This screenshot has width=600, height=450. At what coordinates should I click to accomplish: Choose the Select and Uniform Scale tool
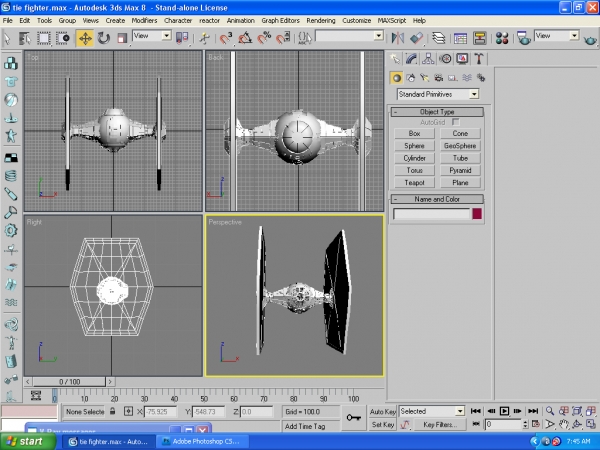(x=122, y=38)
